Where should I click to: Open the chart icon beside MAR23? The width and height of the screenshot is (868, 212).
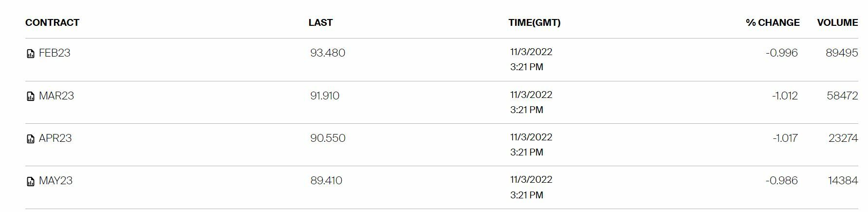(x=30, y=96)
